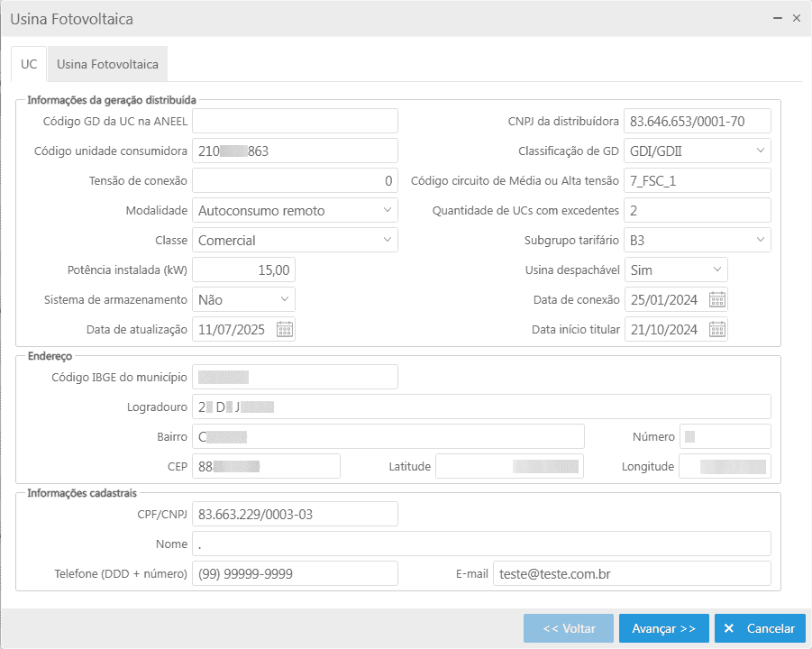Open the Classe dropdown
The image size is (812, 649).
(x=387, y=240)
